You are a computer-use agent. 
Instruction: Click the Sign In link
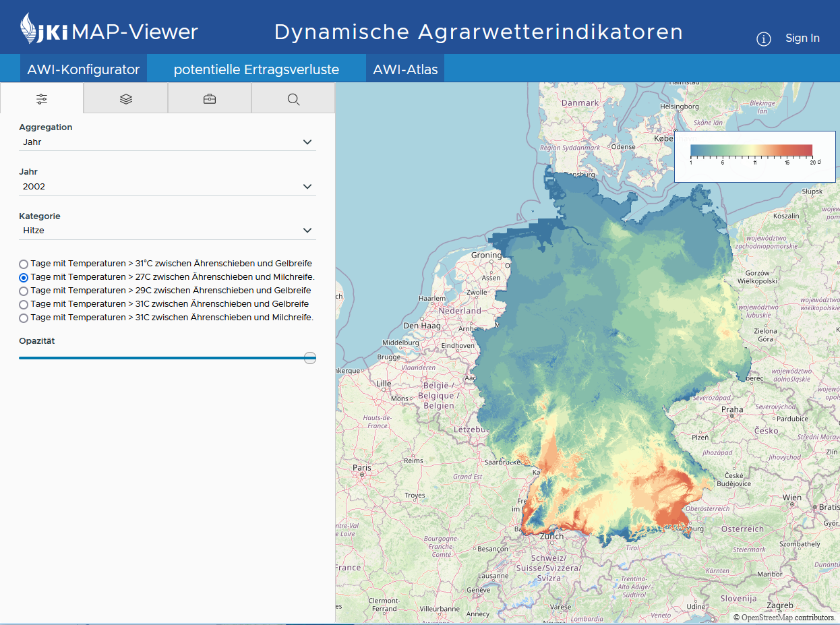(802, 38)
